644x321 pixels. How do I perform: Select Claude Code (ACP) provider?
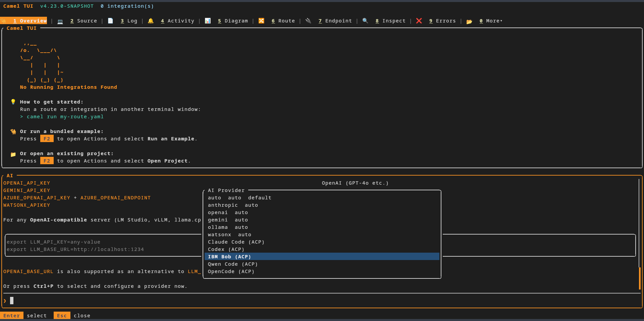coord(322,242)
